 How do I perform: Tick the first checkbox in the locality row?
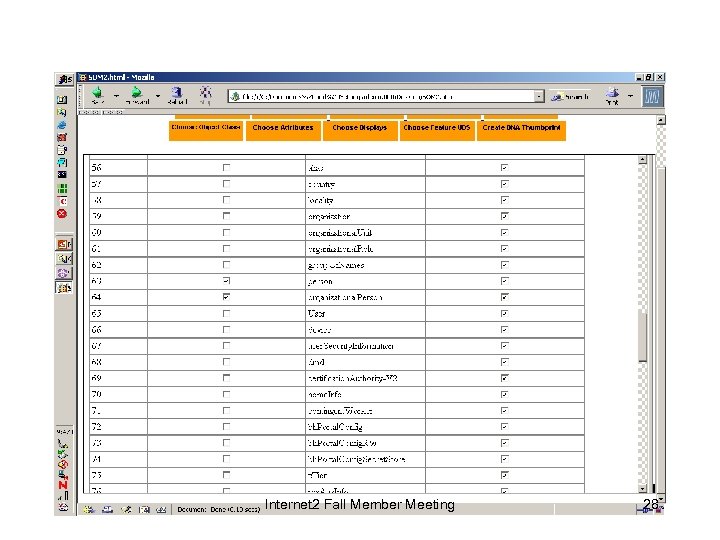pyautogui.click(x=226, y=200)
